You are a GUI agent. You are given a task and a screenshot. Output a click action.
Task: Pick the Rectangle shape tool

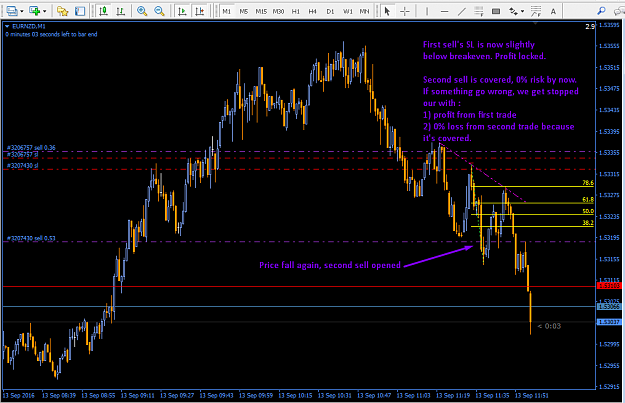tap(496, 11)
